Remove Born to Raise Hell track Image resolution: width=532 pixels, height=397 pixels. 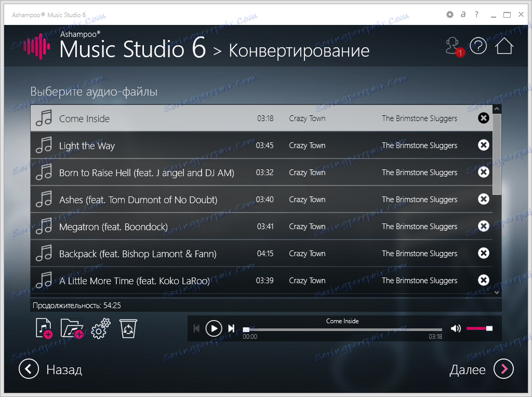(x=484, y=172)
